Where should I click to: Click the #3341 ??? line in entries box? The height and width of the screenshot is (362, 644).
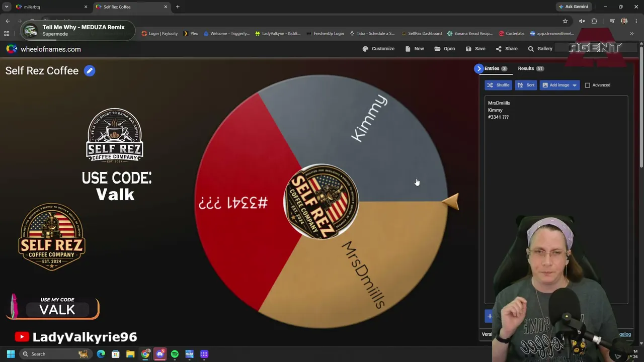[498, 117]
